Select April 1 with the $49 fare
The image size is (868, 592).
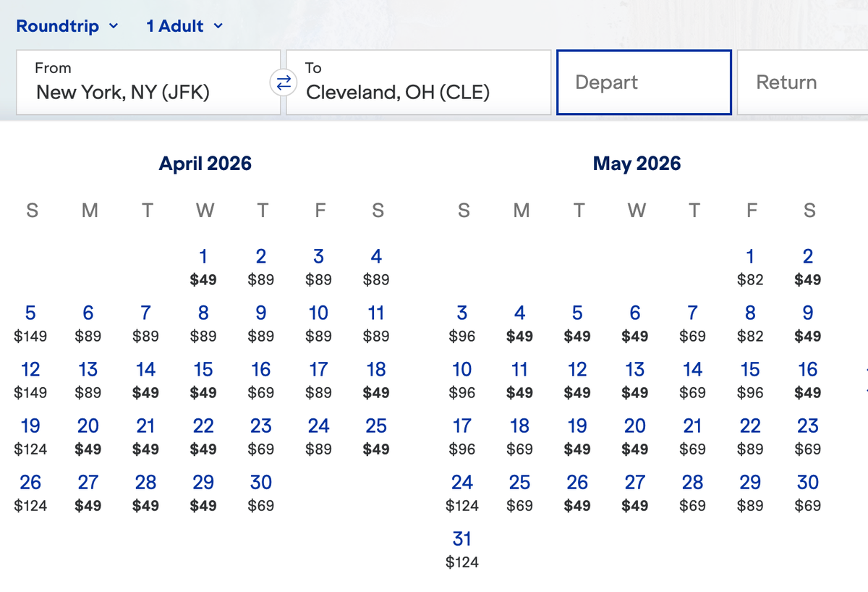[x=203, y=266]
